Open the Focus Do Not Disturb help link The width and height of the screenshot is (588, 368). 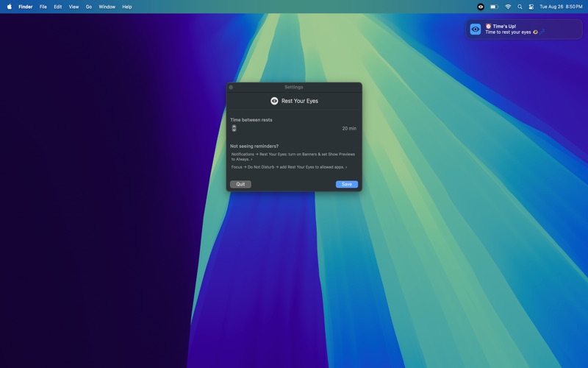tap(289, 167)
